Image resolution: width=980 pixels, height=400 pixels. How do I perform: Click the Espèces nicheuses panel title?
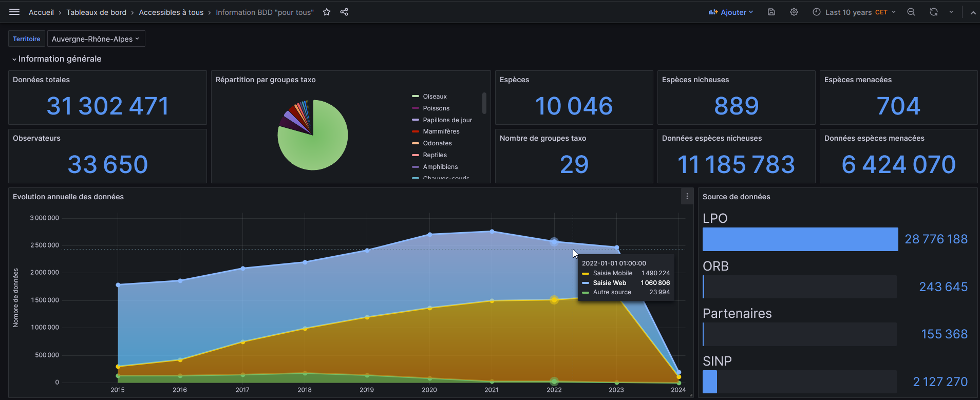click(695, 80)
